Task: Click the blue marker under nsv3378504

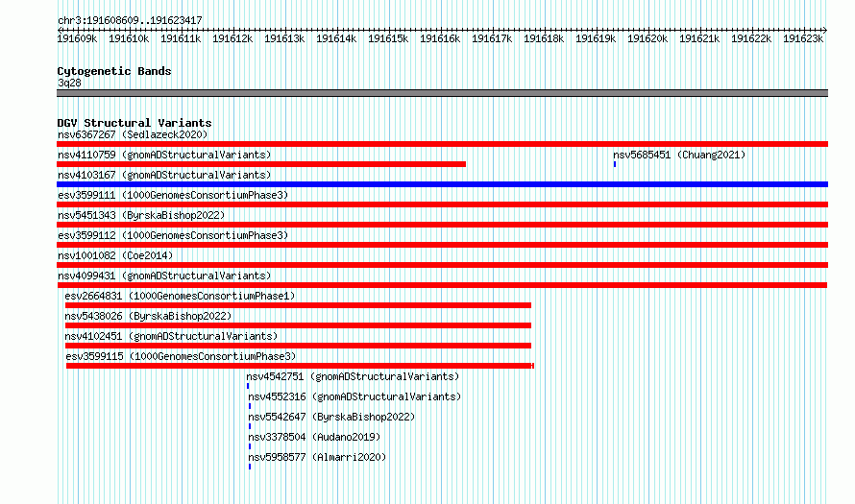Action: pos(250,446)
